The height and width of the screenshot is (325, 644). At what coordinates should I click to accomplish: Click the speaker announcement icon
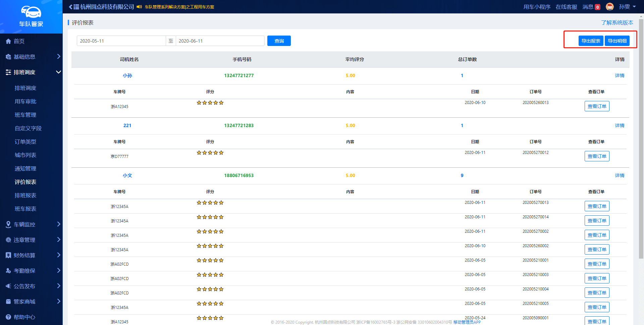pos(139,7)
